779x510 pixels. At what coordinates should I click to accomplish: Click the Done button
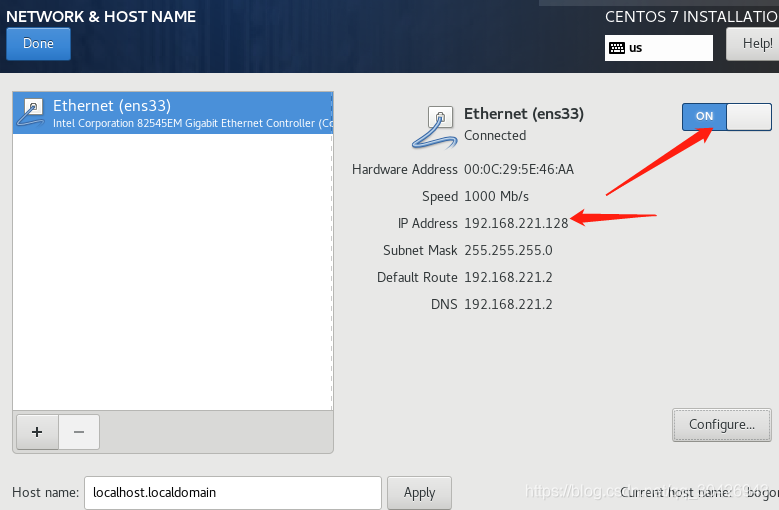(38, 44)
